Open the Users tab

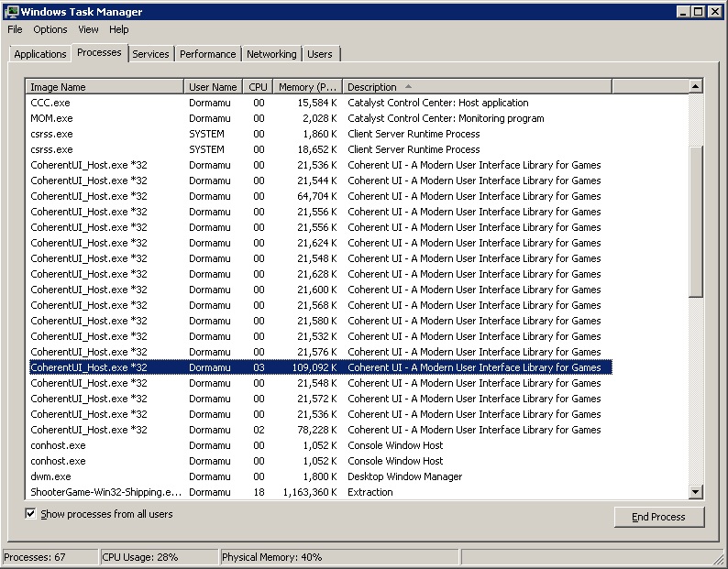point(320,54)
